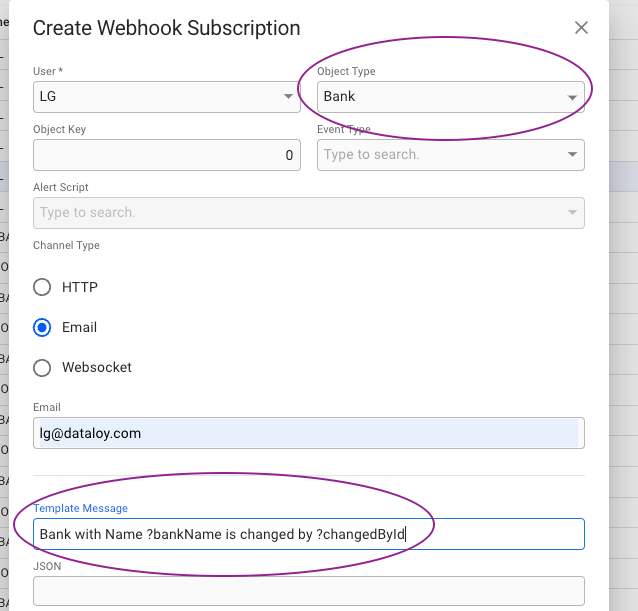Image resolution: width=638 pixels, height=611 pixels.
Task: Click the Alert Script dropdown arrow
Action: tap(572, 212)
